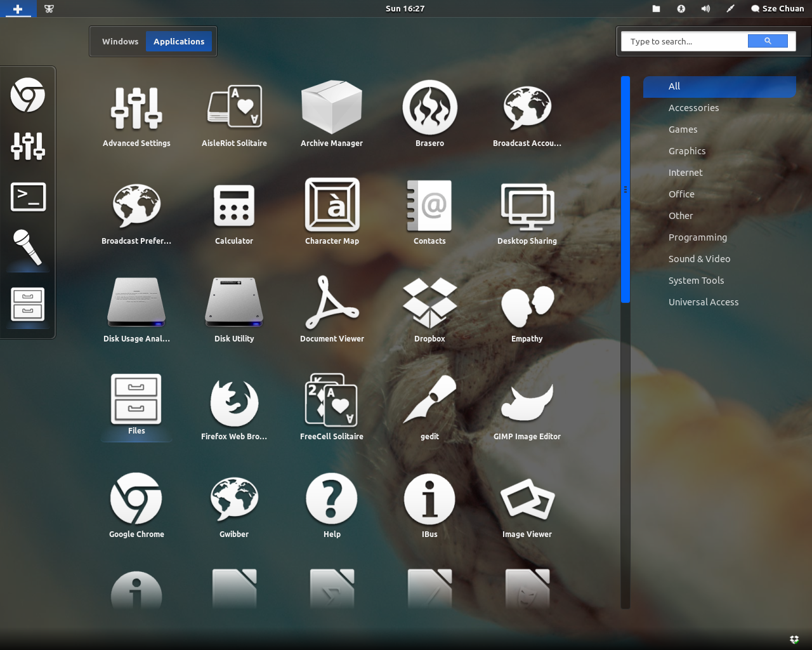Screen dimensions: 812x650
Task: Click the folder icon in top bar
Action: click(656, 9)
